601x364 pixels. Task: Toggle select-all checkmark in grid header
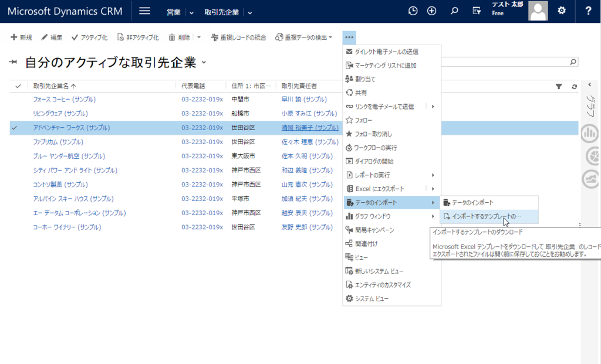tap(18, 86)
